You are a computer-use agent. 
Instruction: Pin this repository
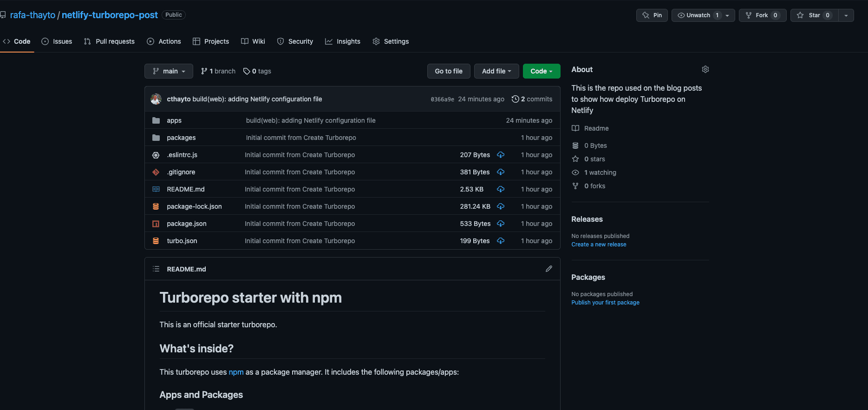coord(652,15)
